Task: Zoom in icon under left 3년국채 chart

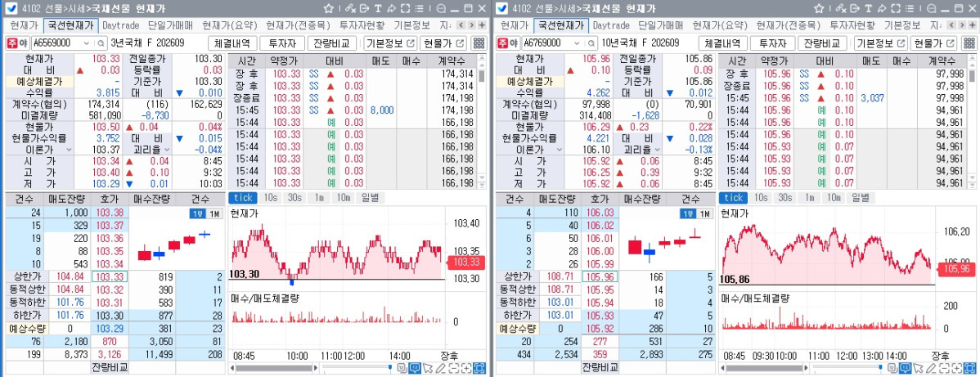Action: pyautogui.click(x=466, y=368)
